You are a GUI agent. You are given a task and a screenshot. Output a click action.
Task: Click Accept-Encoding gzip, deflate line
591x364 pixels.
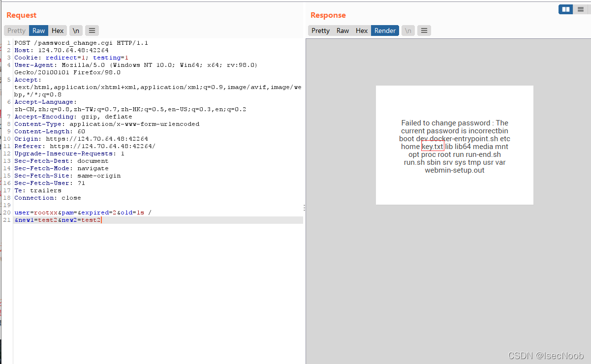73,117
